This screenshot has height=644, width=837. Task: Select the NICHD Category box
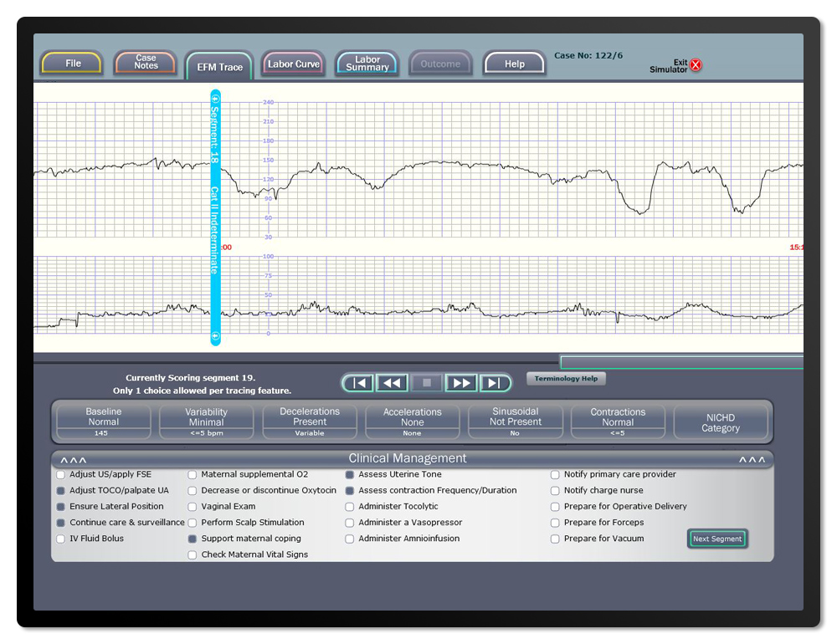721,422
